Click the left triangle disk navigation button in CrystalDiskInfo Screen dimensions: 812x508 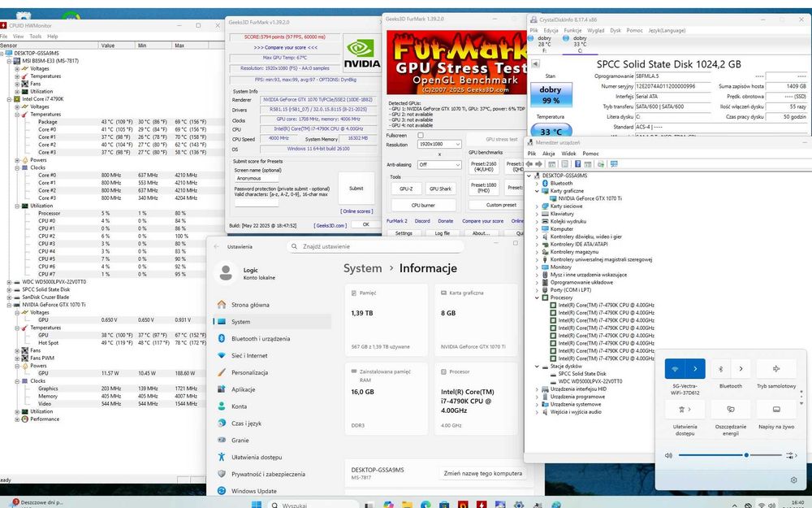click(535, 63)
